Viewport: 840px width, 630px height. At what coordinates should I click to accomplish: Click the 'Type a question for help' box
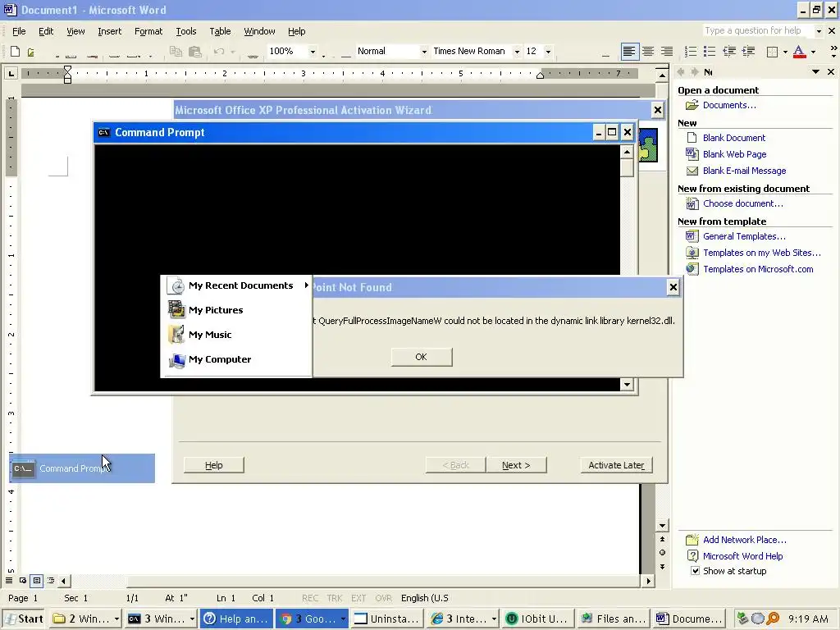coord(757,30)
